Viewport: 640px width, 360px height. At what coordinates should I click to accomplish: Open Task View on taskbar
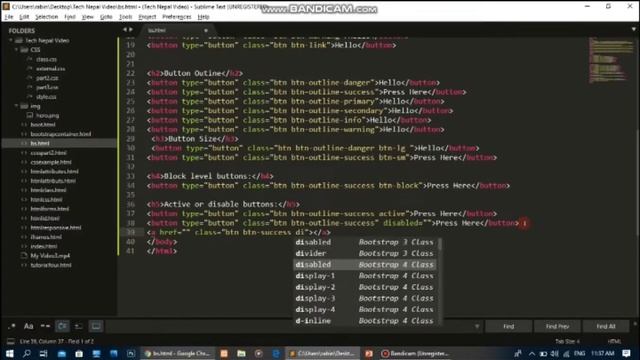[43, 353]
